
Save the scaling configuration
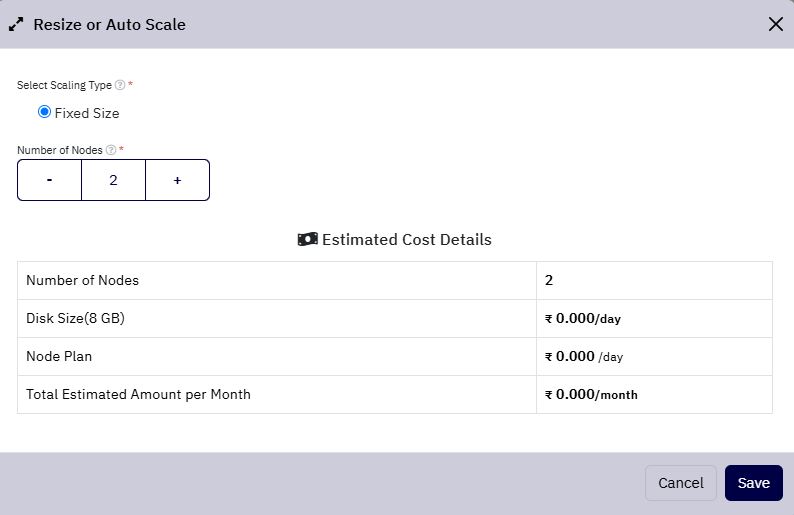pyautogui.click(x=753, y=483)
